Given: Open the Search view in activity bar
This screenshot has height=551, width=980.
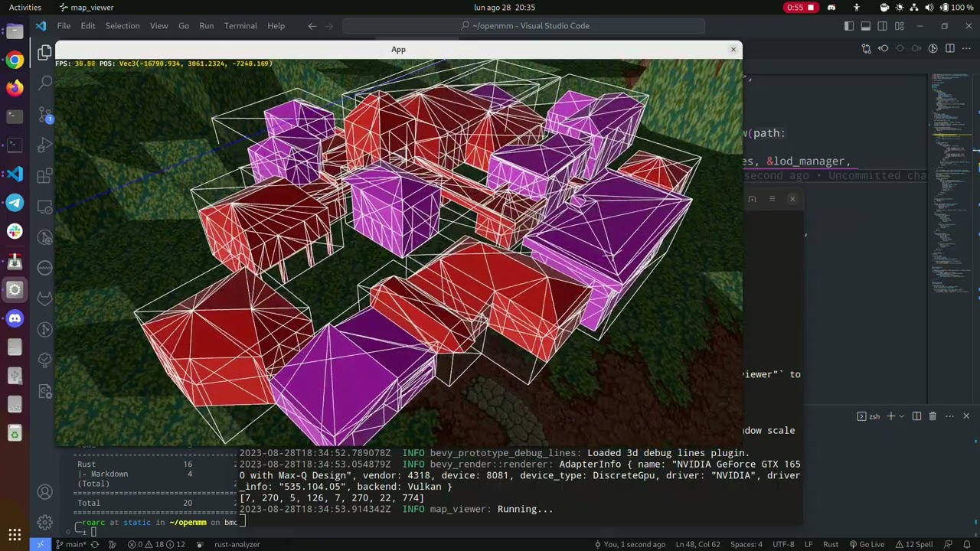Looking at the screenshot, I should (44, 83).
